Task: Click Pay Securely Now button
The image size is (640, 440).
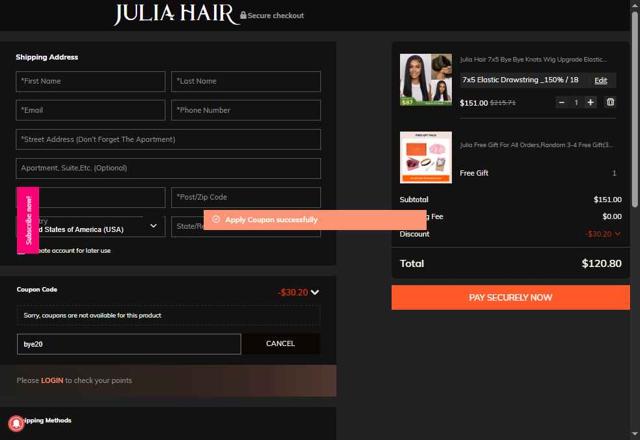Action: [x=511, y=298]
